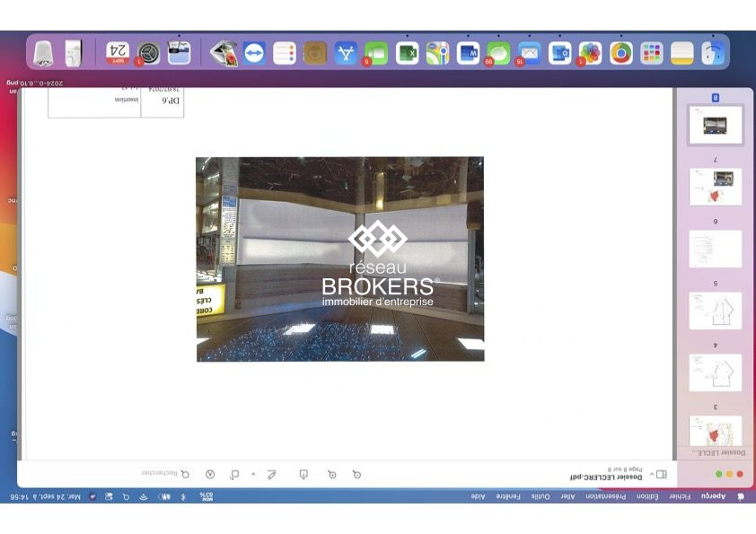Viewport: 756px width, 534px height.
Task: Show the markup toolbar
Action: [x=210, y=474]
